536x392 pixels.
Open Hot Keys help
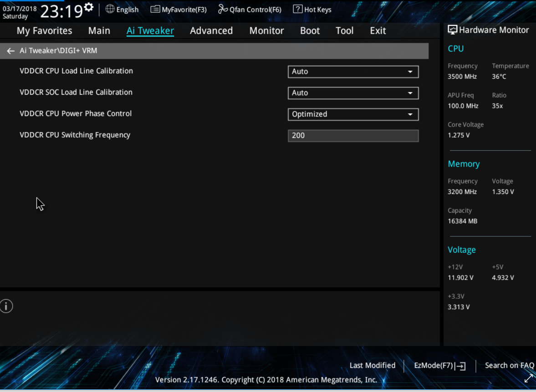pos(312,10)
